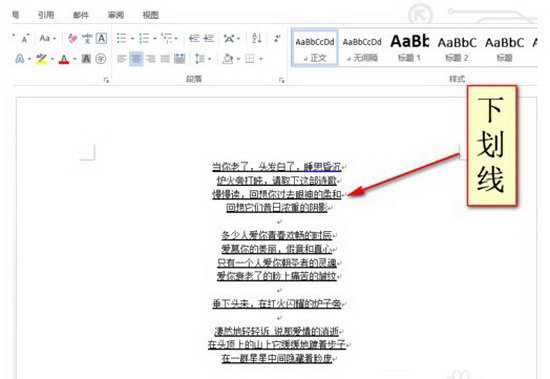Open the borders dropdown arrow
Viewport: 550px width, 379px height.
point(261,59)
